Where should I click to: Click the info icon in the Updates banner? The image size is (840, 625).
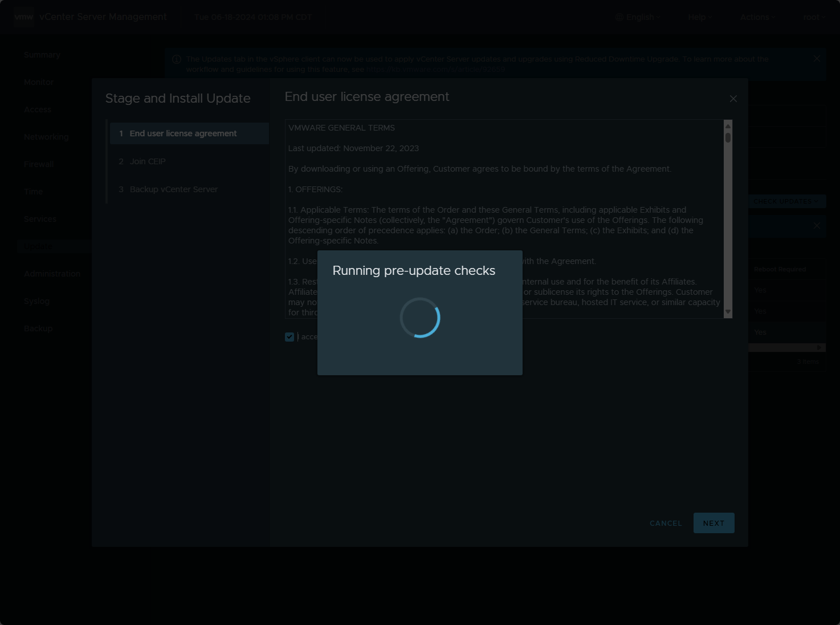click(177, 59)
